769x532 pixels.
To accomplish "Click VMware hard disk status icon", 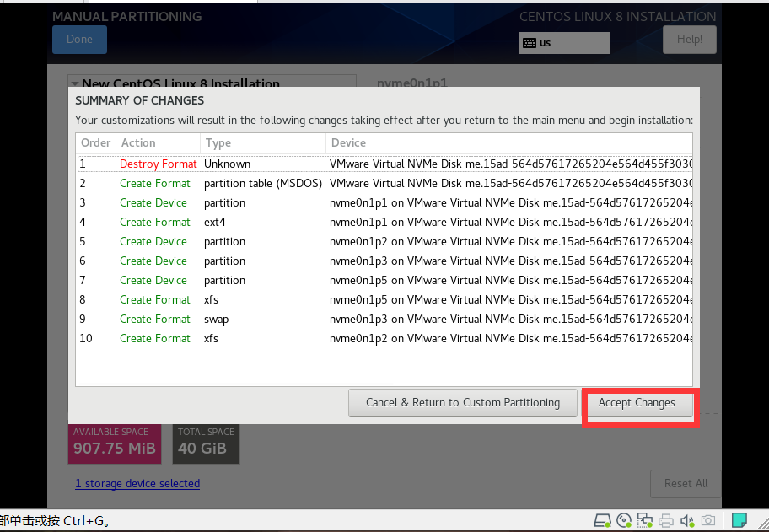I will [x=602, y=520].
